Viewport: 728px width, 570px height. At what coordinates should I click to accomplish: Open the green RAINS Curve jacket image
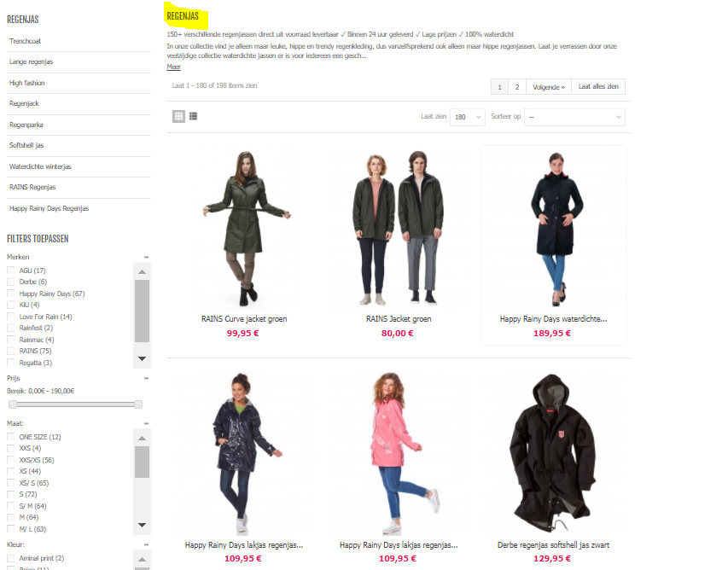click(x=245, y=229)
